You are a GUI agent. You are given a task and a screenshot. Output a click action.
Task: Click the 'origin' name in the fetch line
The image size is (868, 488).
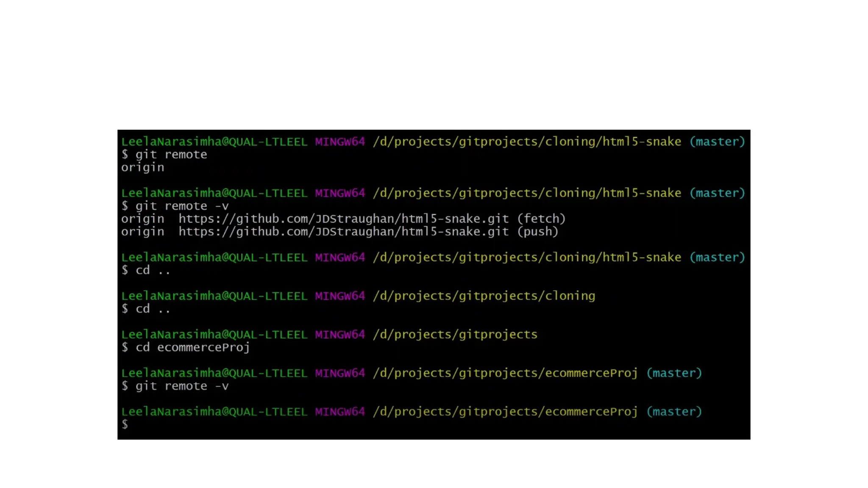click(142, 219)
